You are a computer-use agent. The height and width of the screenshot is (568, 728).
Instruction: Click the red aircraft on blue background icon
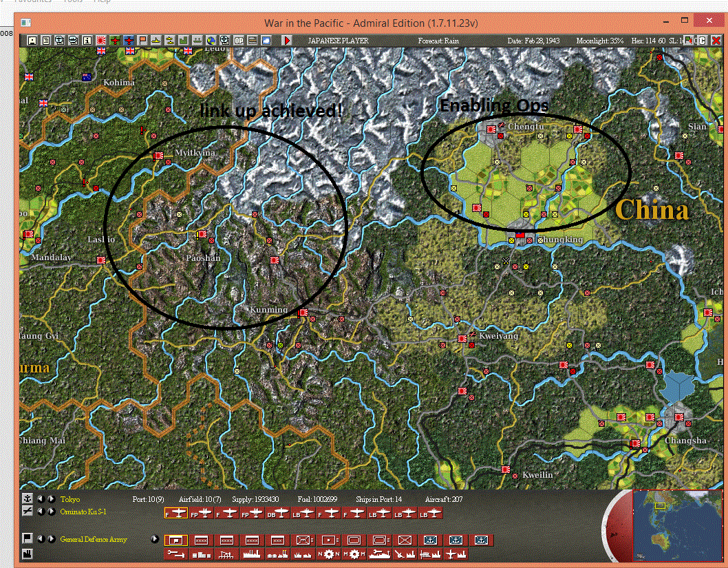click(x=129, y=41)
